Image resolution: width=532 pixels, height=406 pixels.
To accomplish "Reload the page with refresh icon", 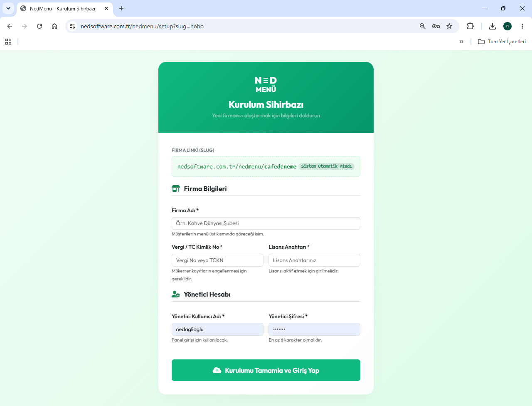I will point(39,26).
